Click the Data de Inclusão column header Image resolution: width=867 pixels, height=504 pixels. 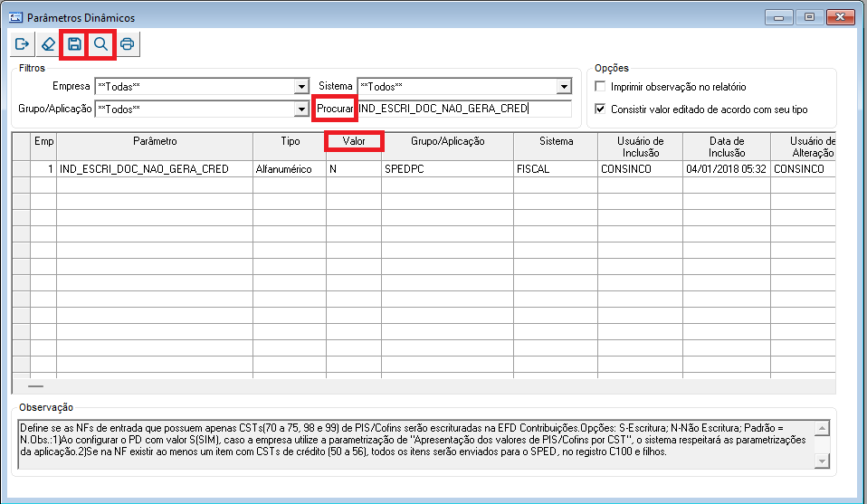(x=727, y=147)
